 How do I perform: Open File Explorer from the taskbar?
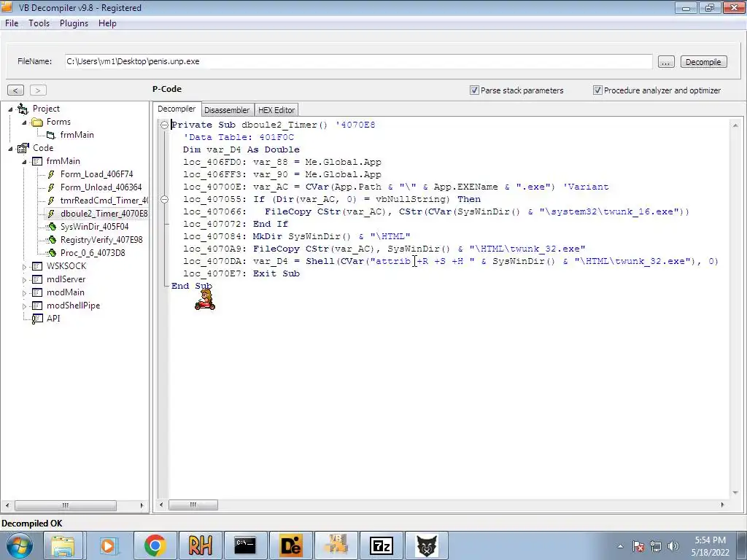(63, 545)
